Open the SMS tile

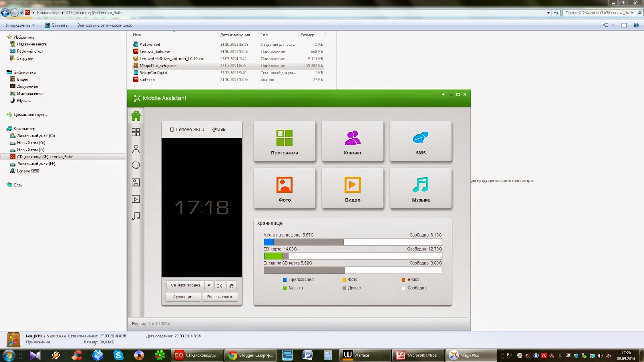[421, 141]
